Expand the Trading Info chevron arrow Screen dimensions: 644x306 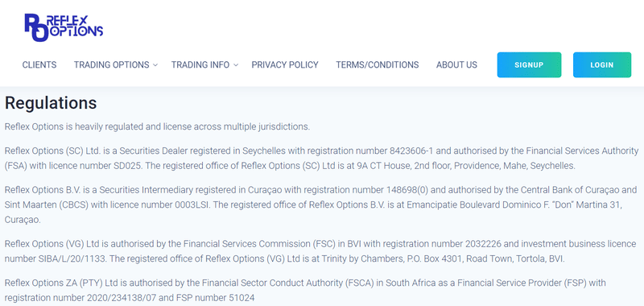point(236,65)
